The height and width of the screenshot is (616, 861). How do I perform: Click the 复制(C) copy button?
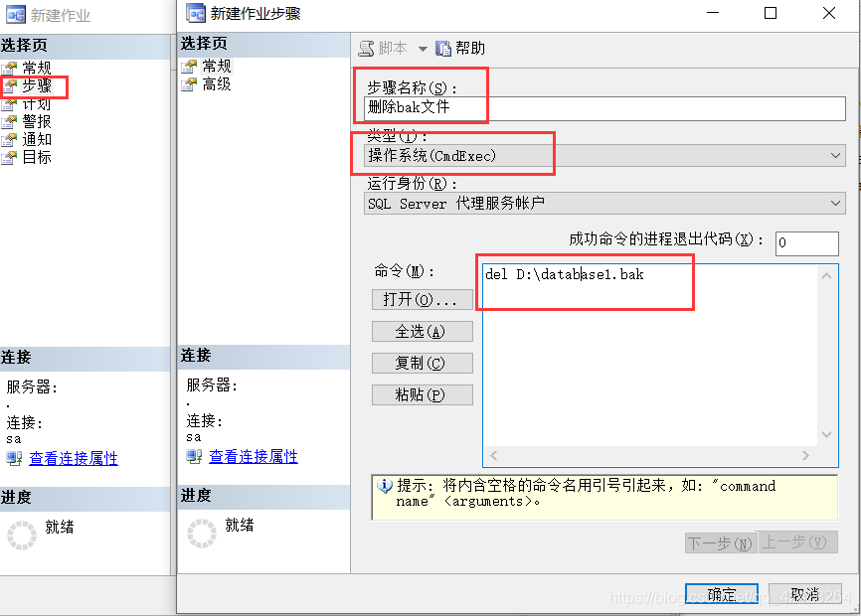click(x=422, y=363)
